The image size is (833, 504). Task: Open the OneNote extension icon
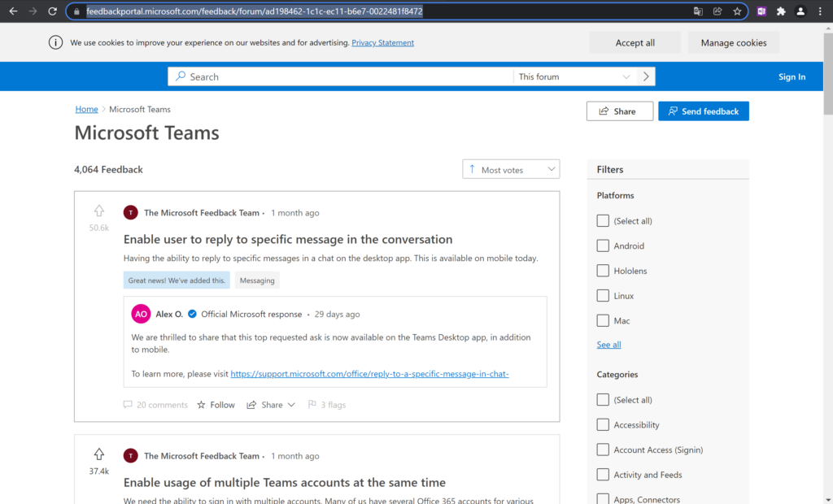point(761,11)
